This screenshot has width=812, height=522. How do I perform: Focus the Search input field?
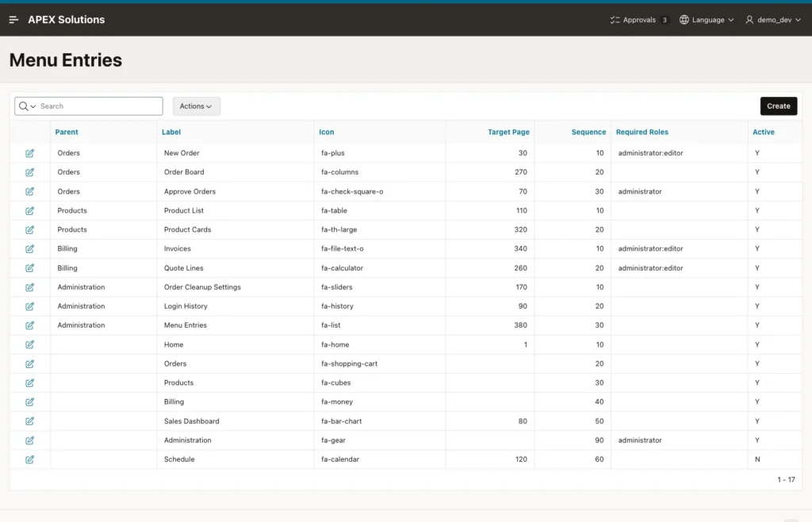[x=99, y=106]
